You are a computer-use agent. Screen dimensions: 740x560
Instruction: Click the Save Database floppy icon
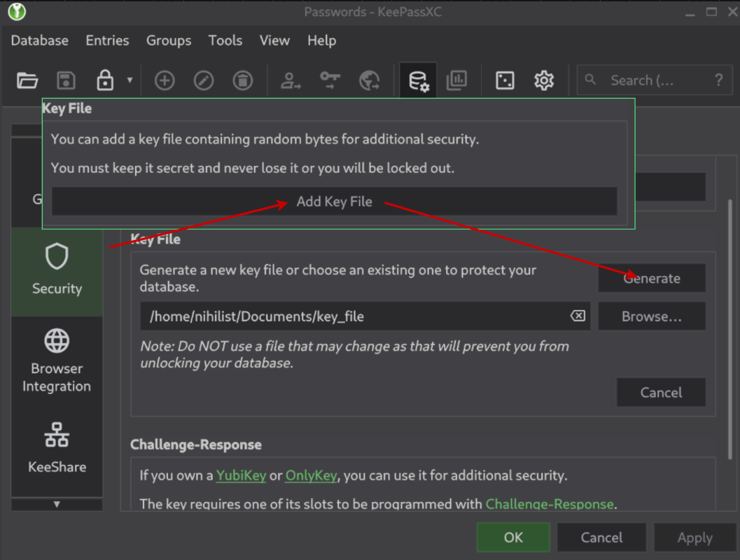pos(66,80)
